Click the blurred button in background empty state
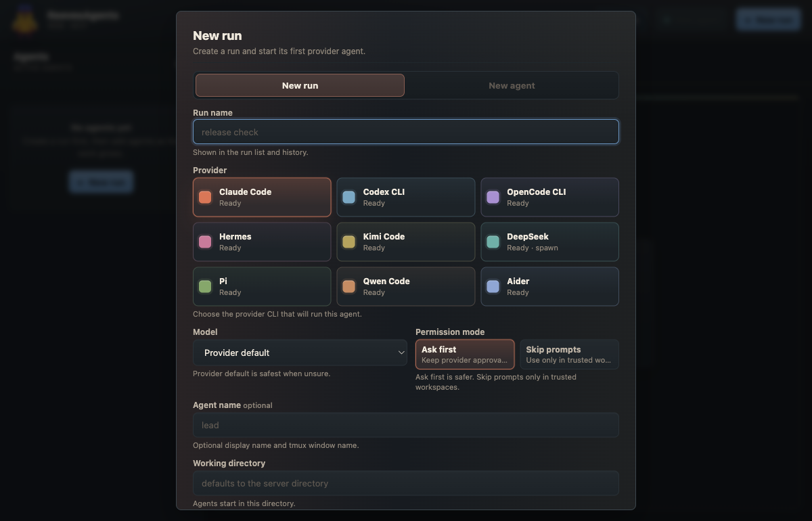Viewport: 812px width, 521px height. (x=101, y=181)
